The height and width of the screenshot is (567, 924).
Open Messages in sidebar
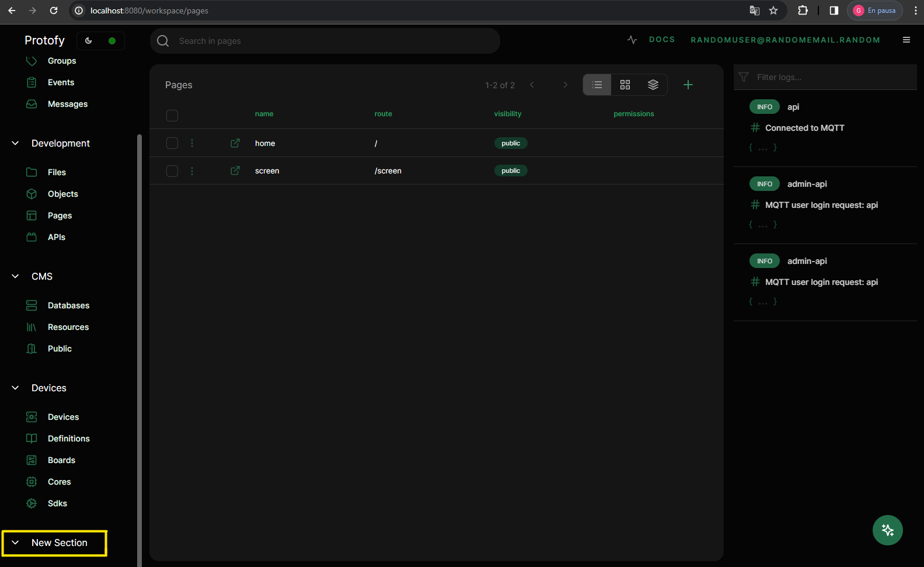click(x=68, y=104)
